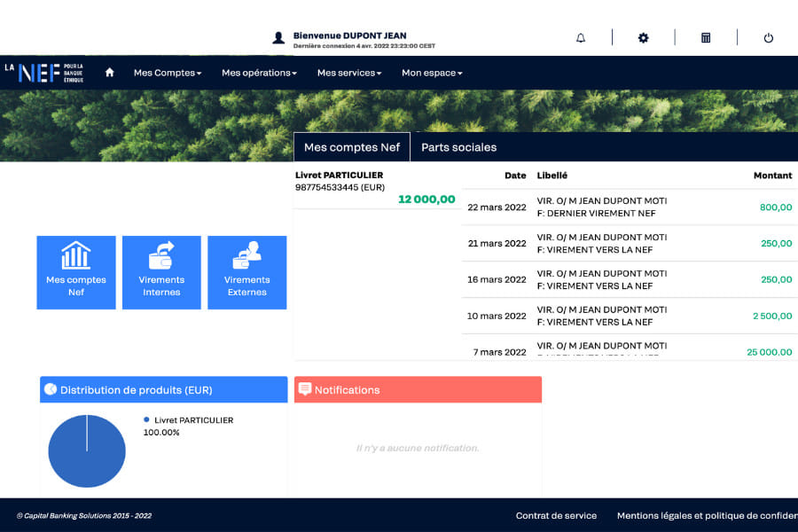Screen dimensions: 798x532
Task: Click the Livret PARTICULIER legend blue dot
Action: pos(146,420)
